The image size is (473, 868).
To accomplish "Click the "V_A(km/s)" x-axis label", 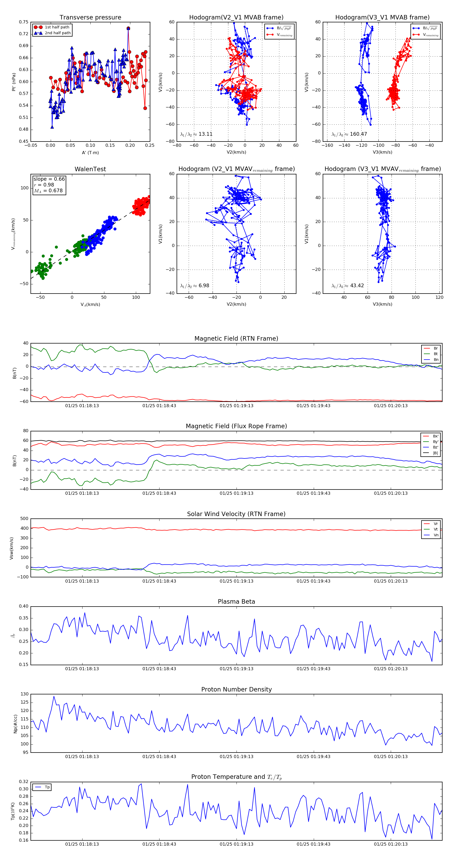I will [90, 305].
